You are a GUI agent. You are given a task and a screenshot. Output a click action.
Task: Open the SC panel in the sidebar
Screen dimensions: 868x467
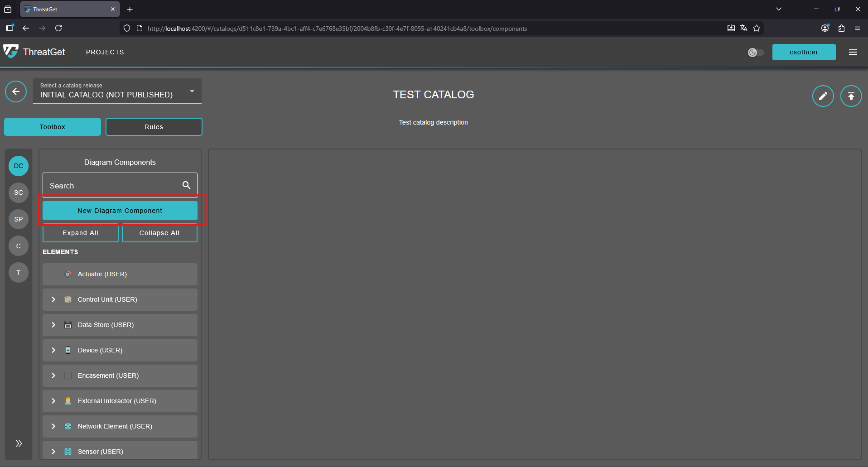(x=18, y=193)
